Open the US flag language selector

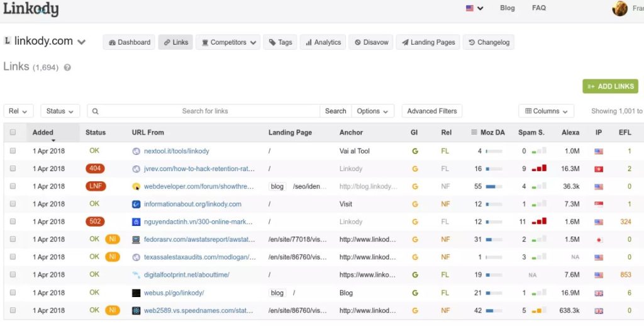pyautogui.click(x=474, y=8)
